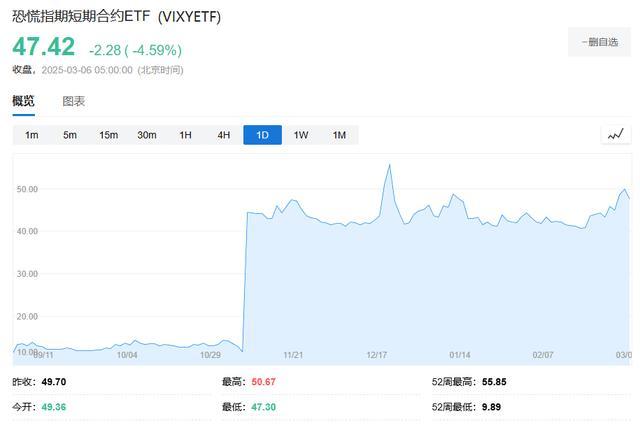640x430 pixels.
Task: Click the current price 47.42
Action: (x=44, y=47)
